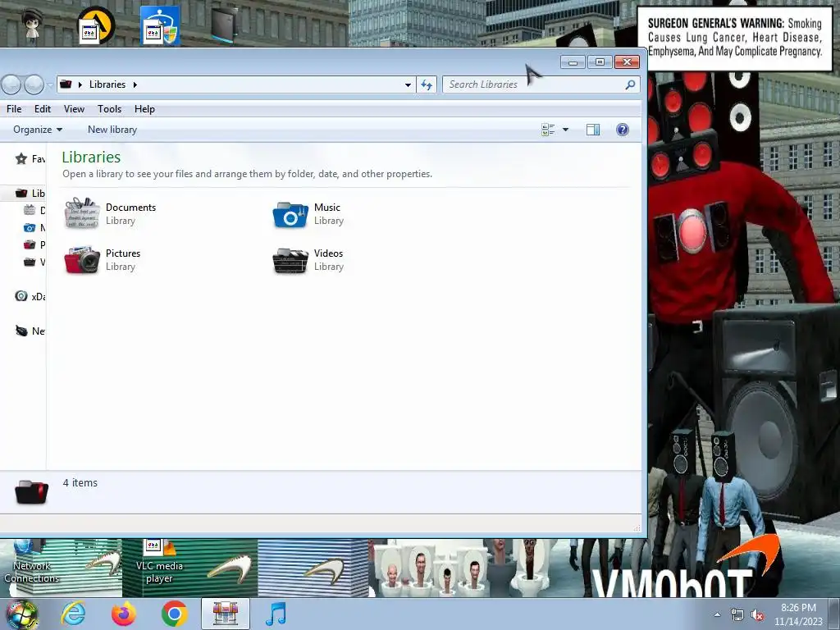
Task: Change your view icon in toolbar
Action: 548,130
